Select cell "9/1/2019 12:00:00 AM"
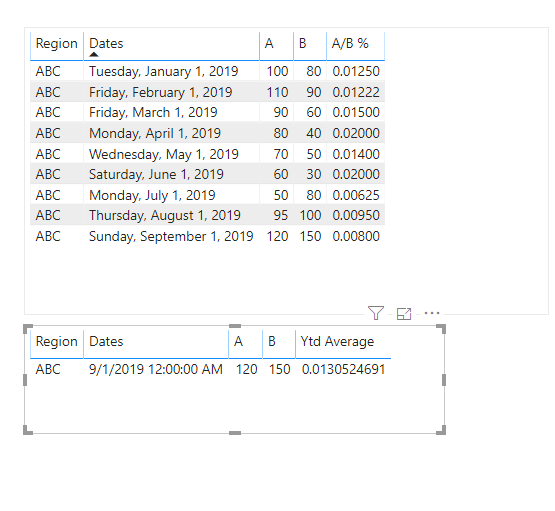The image size is (555, 511). tap(156, 369)
